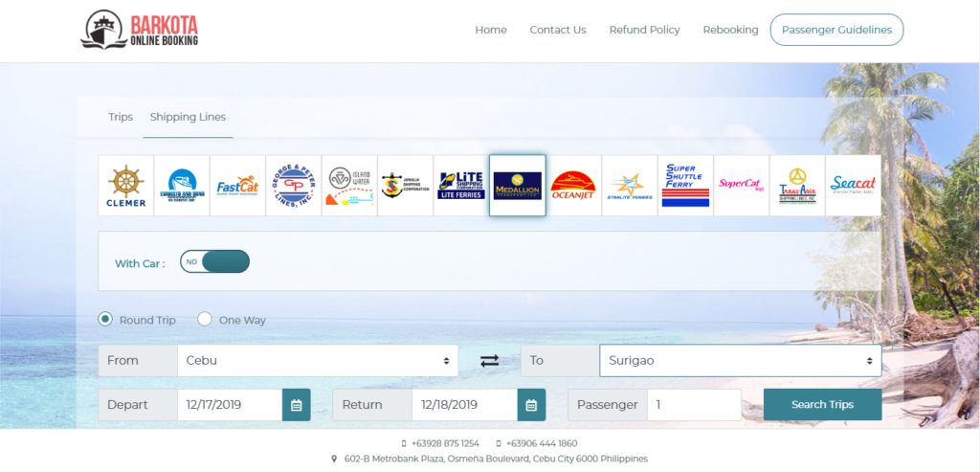This screenshot has width=980, height=472.
Task: Open the Return date calendar picker
Action: 531,404
